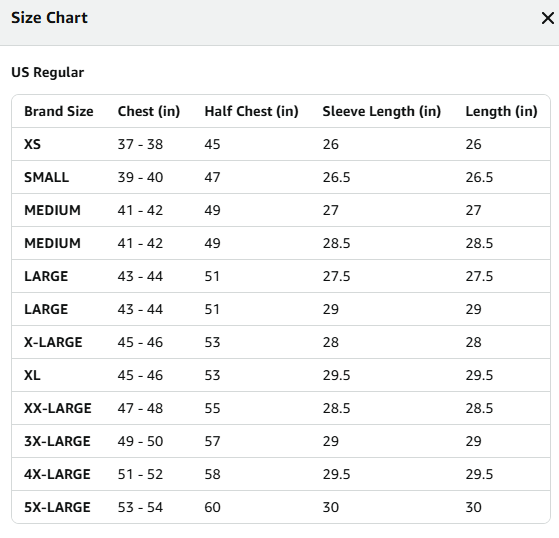The width and height of the screenshot is (559, 538).
Task: Select the X-LARGE size row label
Action: (x=53, y=342)
